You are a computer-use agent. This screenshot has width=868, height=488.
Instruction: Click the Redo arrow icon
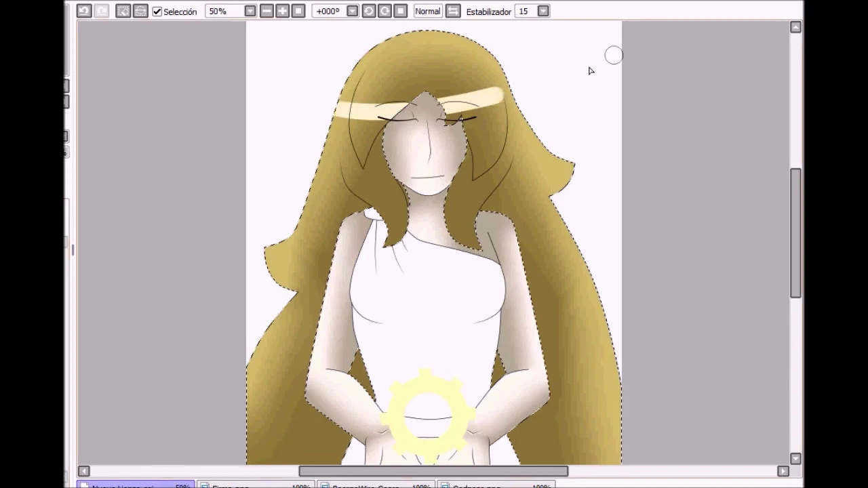click(101, 11)
